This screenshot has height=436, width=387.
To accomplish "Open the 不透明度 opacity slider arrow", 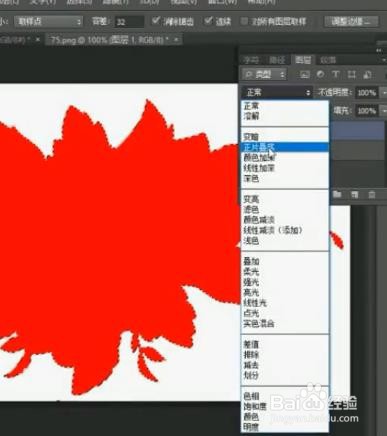I will pyautogui.click(x=383, y=92).
